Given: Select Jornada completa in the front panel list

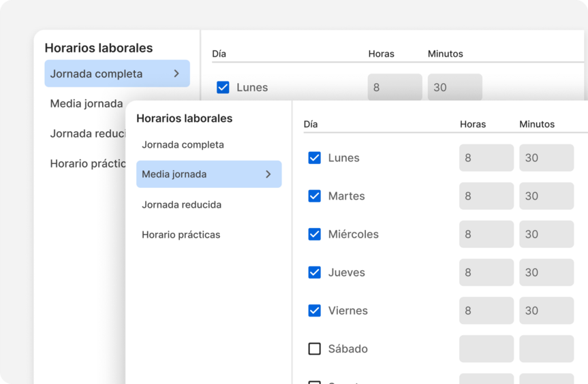Looking at the screenshot, I should point(183,145).
